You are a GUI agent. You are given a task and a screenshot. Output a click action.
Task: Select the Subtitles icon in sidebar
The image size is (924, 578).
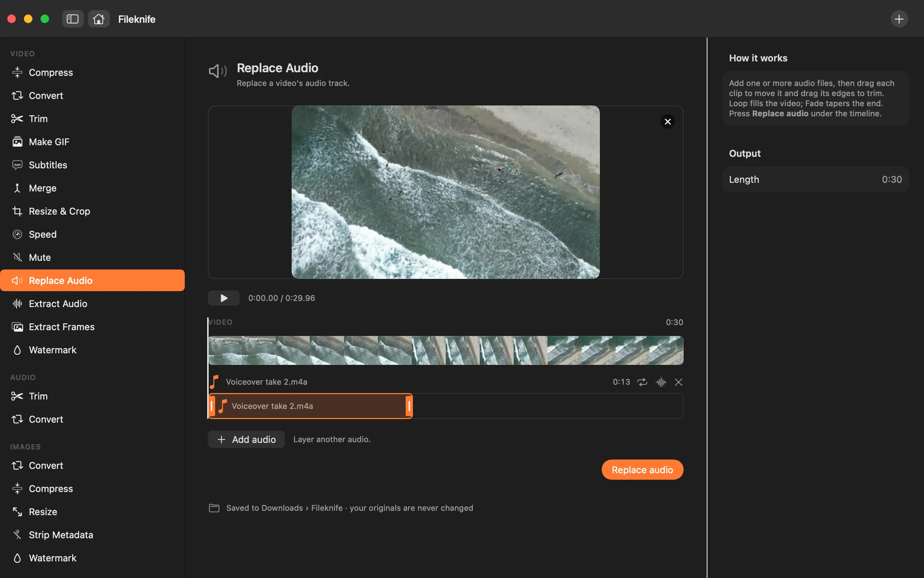click(x=17, y=165)
